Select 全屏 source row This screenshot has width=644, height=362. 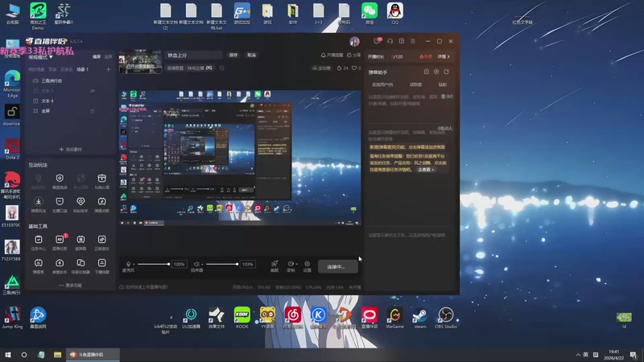[x=70, y=111]
